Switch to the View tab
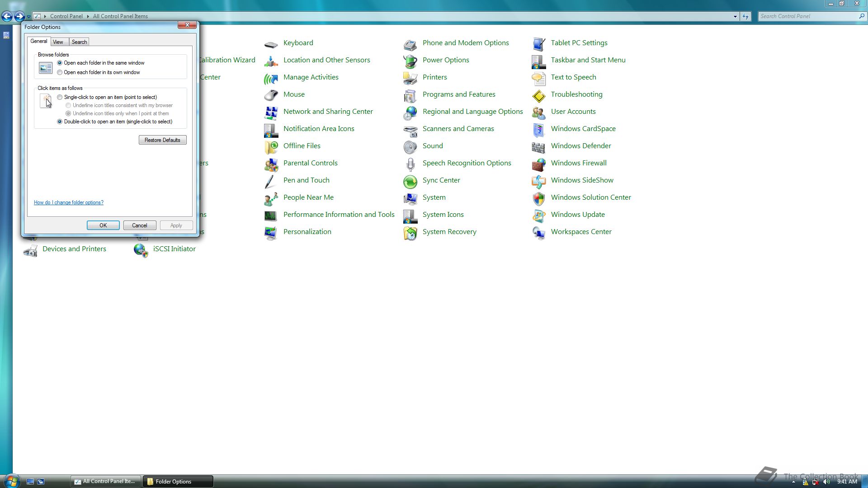Image resolution: width=868 pixels, height=488 pixels. click(58, 42)
